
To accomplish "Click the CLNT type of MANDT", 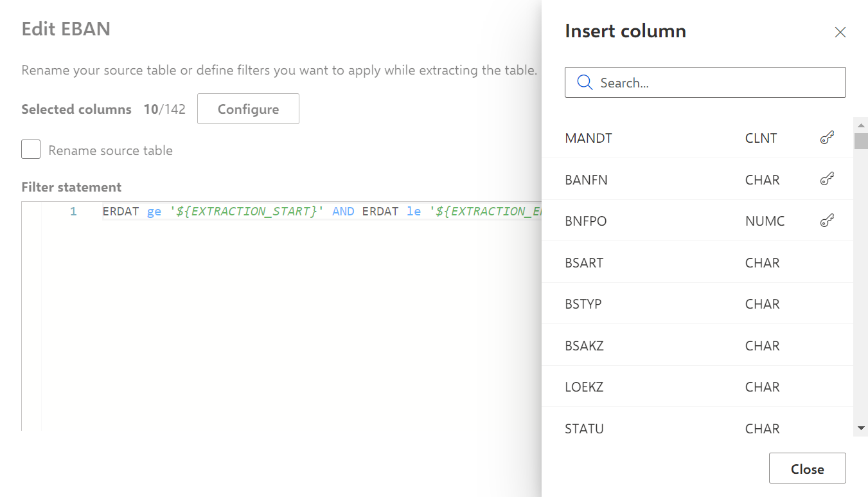I will pyautogui.click(x=761, y=138).
